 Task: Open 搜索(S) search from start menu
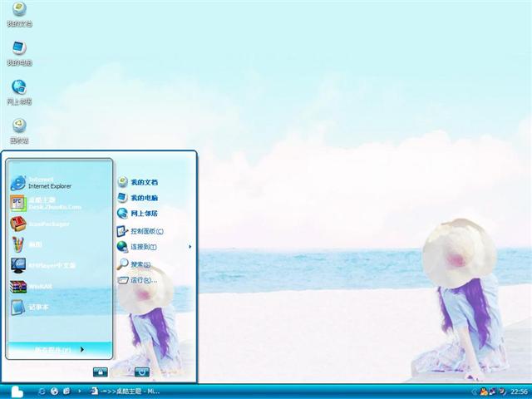pos(134,264)
